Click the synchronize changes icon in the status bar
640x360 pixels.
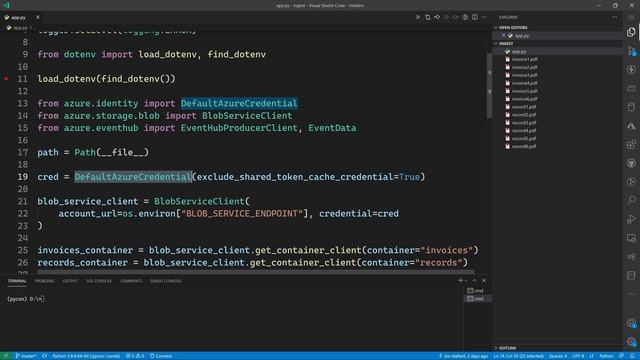pos(44,356)
